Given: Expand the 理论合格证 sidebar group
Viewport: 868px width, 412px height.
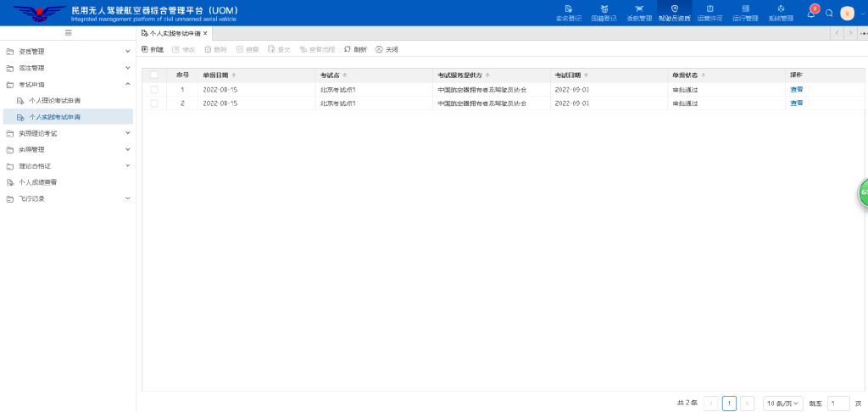Looking at the screenshot, I should 68,165.
